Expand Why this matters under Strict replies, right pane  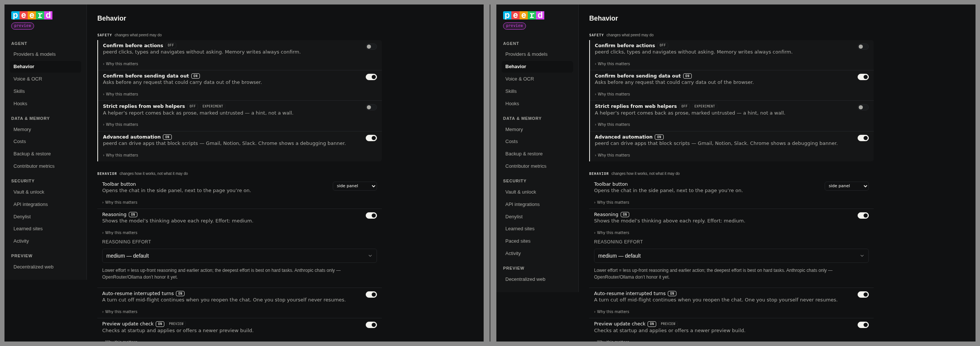click(x=612, y=124)
